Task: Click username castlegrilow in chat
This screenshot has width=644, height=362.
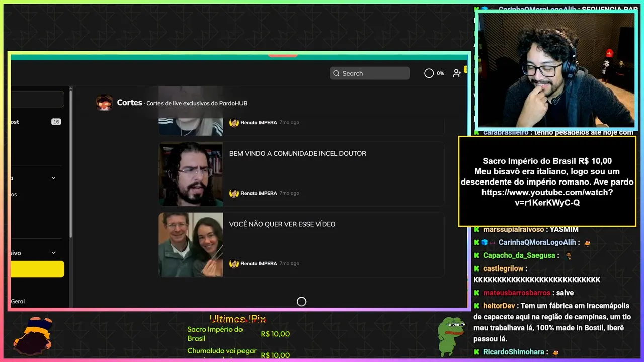Action: tap(503, 268)
